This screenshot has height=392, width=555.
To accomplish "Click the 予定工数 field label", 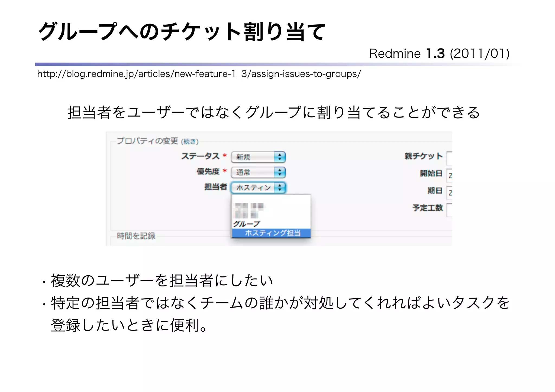I will [x=428, y=208].
